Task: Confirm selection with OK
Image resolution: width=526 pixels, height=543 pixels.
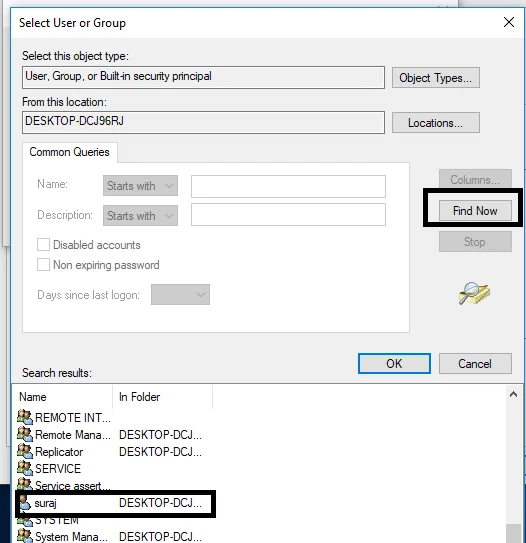Action: click(394, 364)
